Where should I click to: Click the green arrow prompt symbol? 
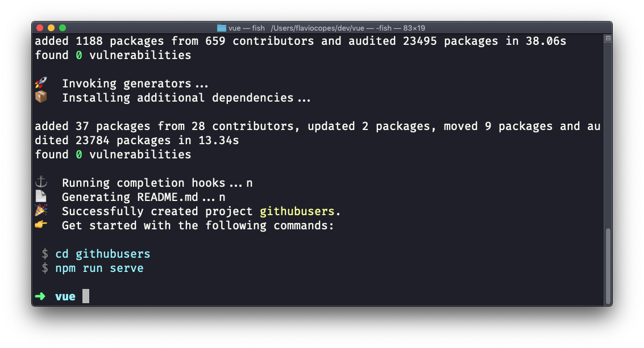[40, 296]
